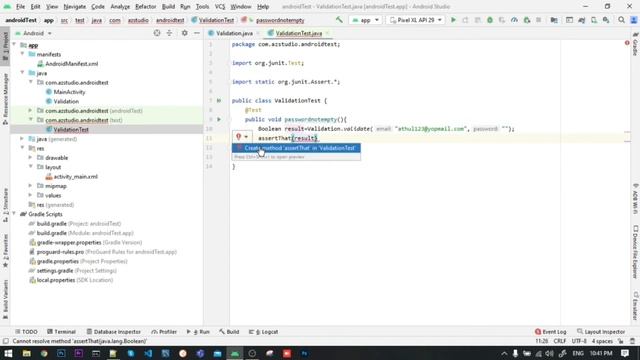Click run gutter icon beside passwordnotempty method
The height and width of the screenshot is (360, 640).
pyautogui.click(x=219, y=120)
